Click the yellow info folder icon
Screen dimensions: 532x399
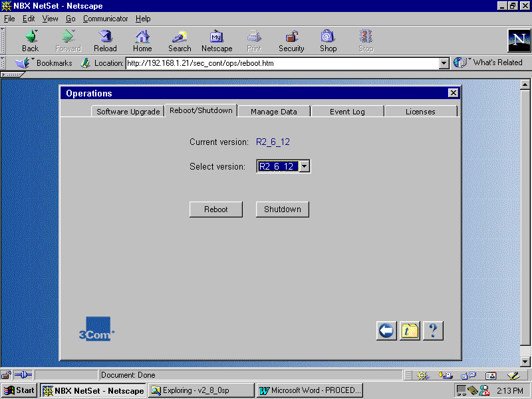tap(410, 331)
